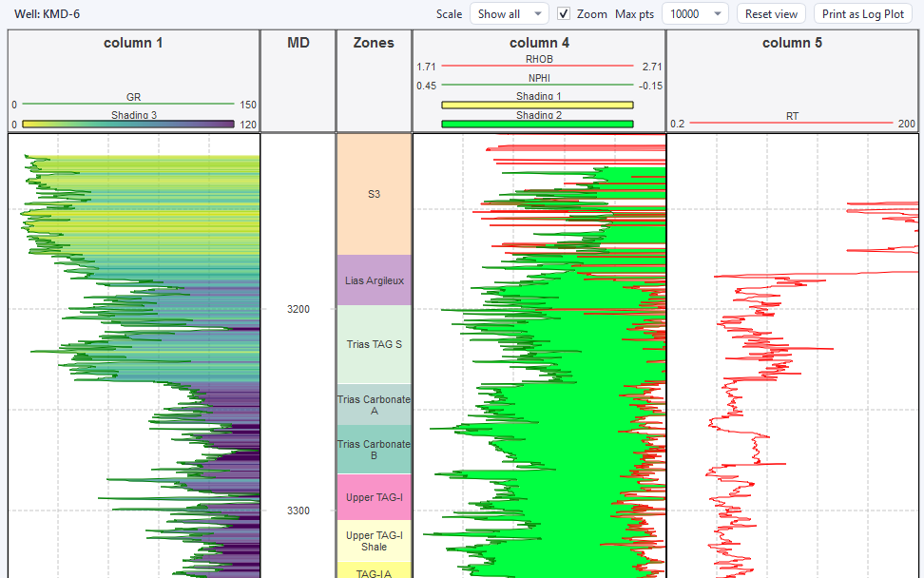Toggle the Zoom checkbox
The image size is (924, 578).
[x=564, y=13]
